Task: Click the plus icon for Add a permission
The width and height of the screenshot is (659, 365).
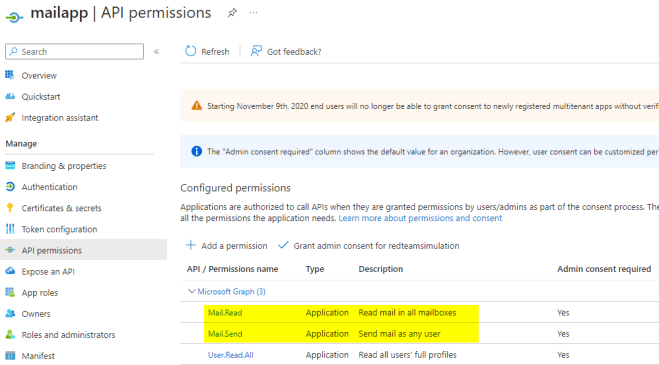Action: point(191,245)
